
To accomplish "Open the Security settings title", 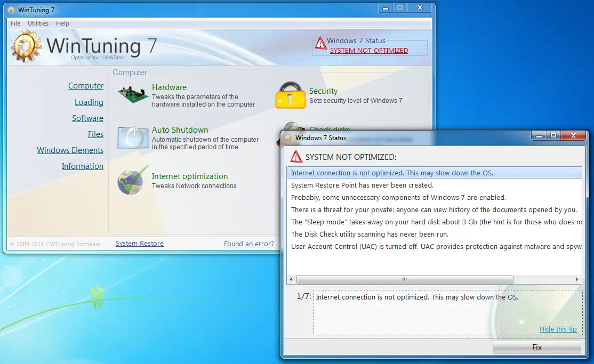I will pos(323,91).
